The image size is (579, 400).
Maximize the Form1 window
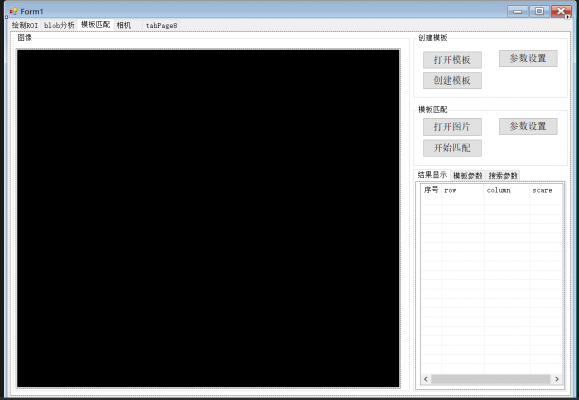[539, 11]
